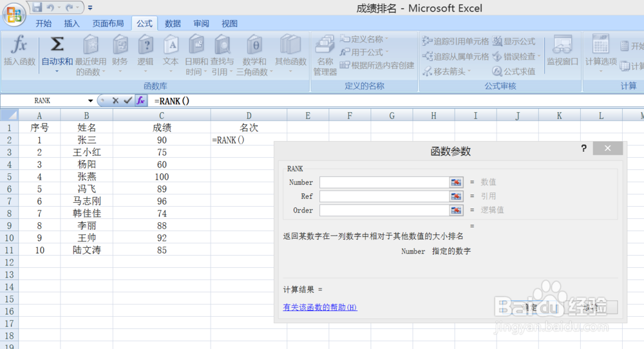Switch to the 开始 ribbon tab
The height and width of the screenshot is (349, 644).
44,23
